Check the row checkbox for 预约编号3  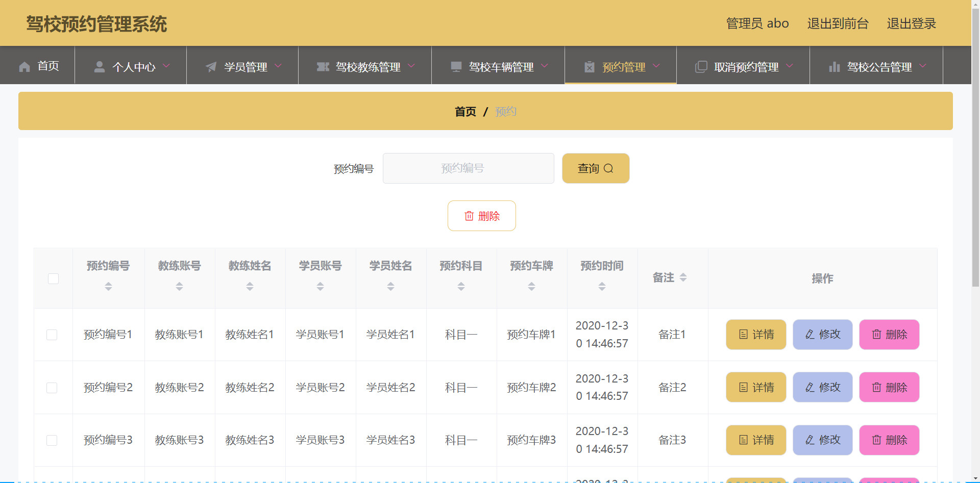52,440
